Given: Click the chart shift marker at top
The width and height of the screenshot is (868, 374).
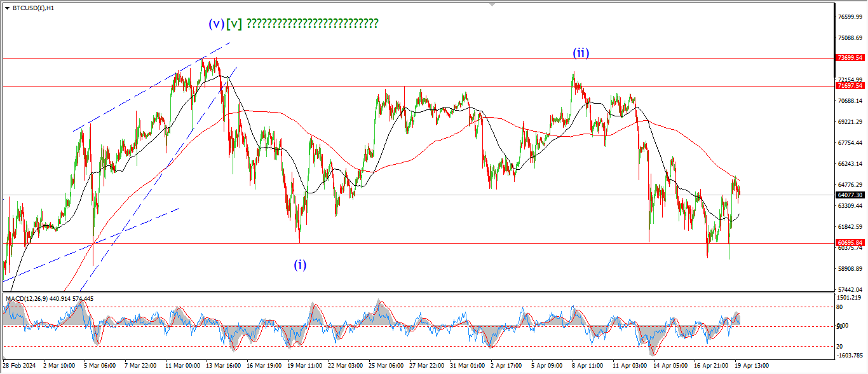Looking at the screenshot, I should 491,4.
